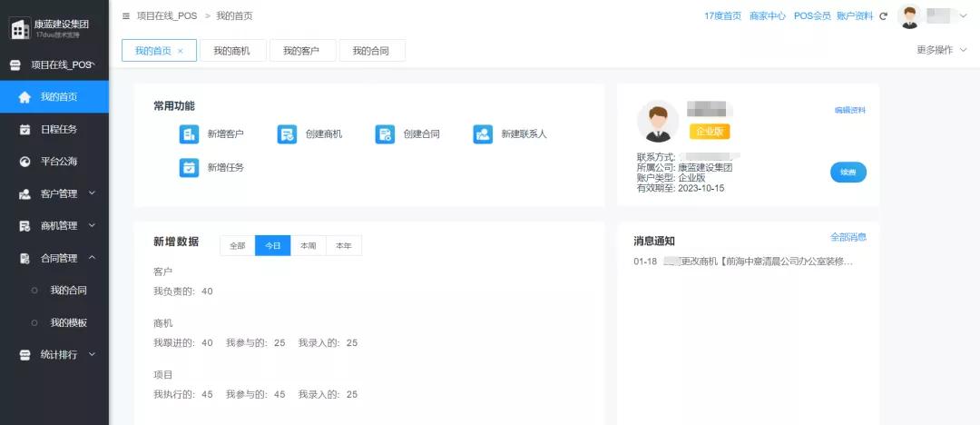
Task: Click the 创建商机 icon
Action: coord(287,133)
